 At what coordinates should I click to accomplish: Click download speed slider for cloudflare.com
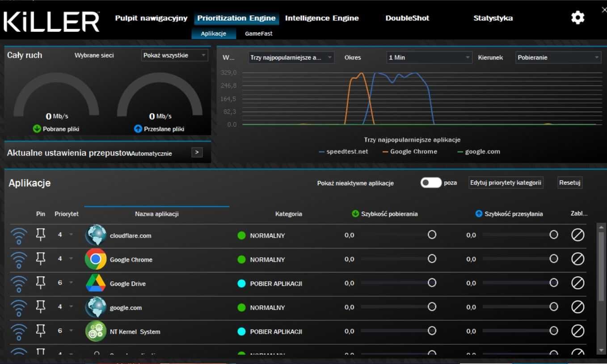(398, 235)
